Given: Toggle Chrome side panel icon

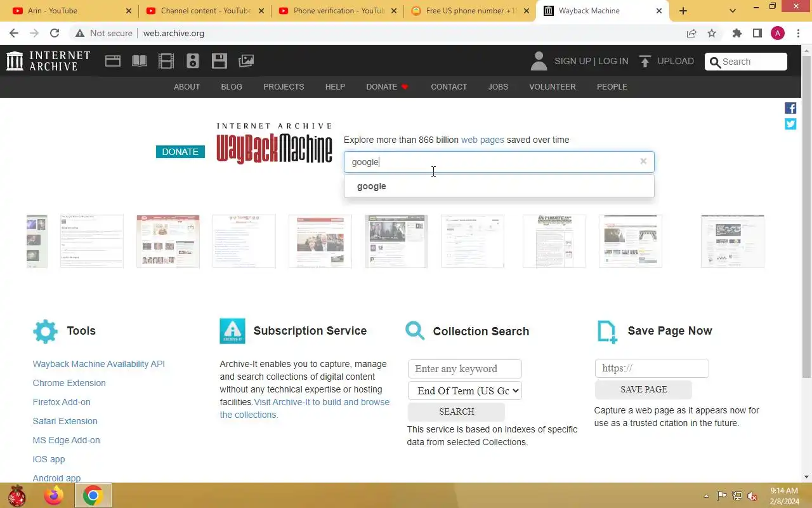Looking at the screenshot, I should 757,33.
